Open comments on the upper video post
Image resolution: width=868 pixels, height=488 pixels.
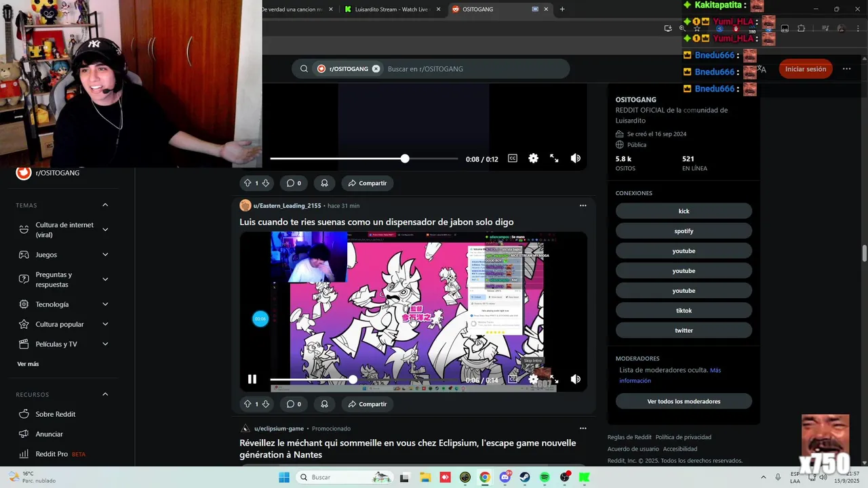click(294, 183)
